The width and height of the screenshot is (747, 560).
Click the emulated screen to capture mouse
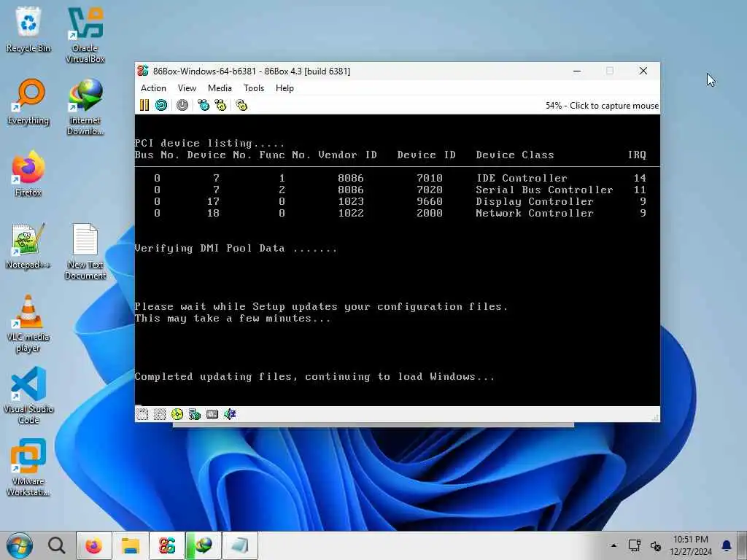398,260
